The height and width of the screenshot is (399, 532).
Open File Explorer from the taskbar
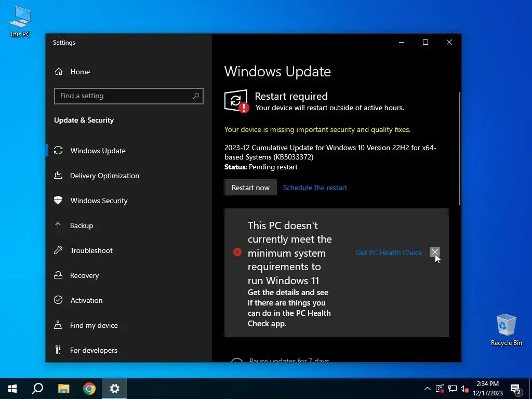[63, 389]
